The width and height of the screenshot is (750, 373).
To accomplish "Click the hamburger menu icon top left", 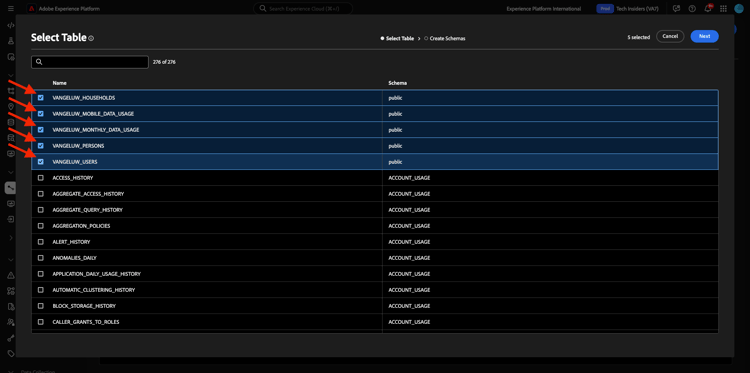I will click(x=11, y=9).
